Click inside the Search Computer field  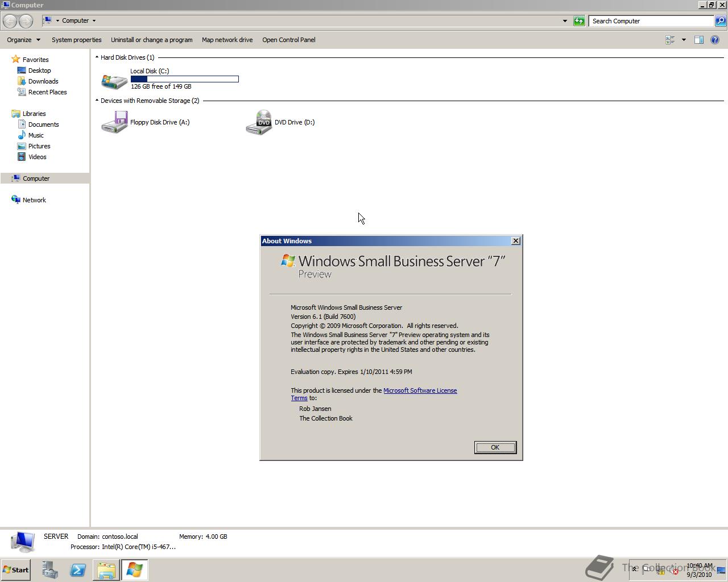[x=651, y=21]
